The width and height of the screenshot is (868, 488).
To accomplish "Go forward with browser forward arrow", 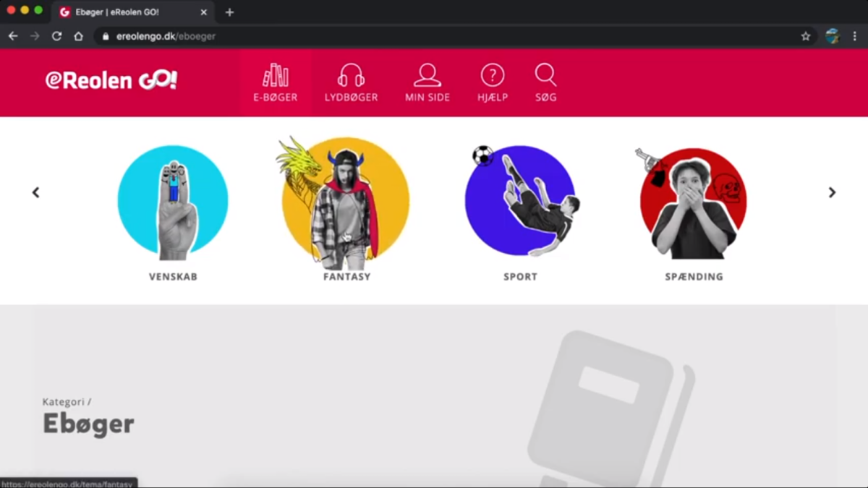I will pyautogui.click(x=35, y=36).
